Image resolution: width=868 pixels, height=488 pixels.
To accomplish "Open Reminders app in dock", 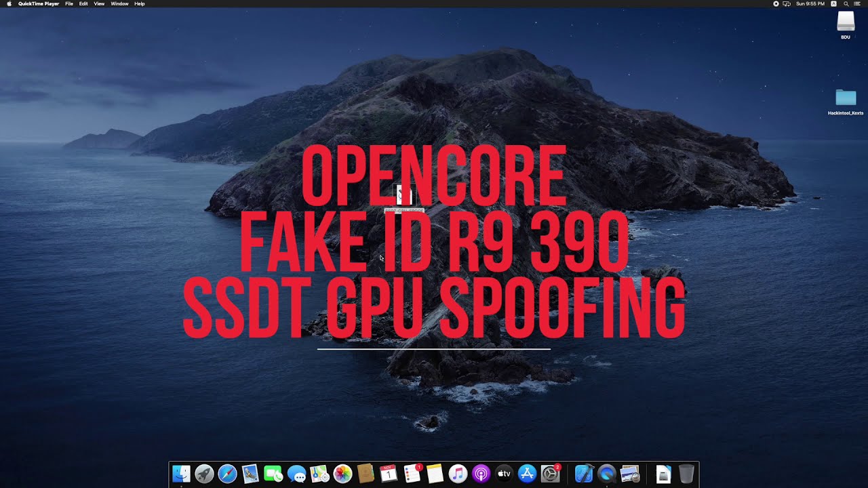I will point(412,474).
